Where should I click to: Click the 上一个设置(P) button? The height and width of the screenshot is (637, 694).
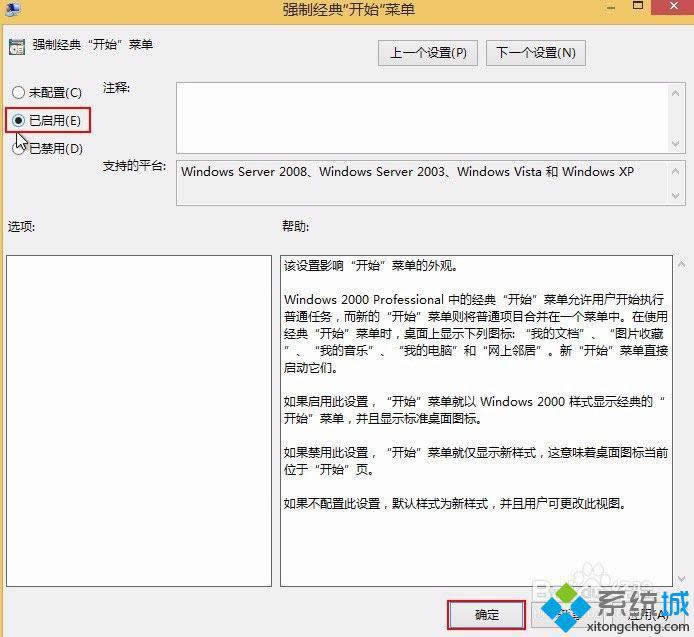point(428,53)
